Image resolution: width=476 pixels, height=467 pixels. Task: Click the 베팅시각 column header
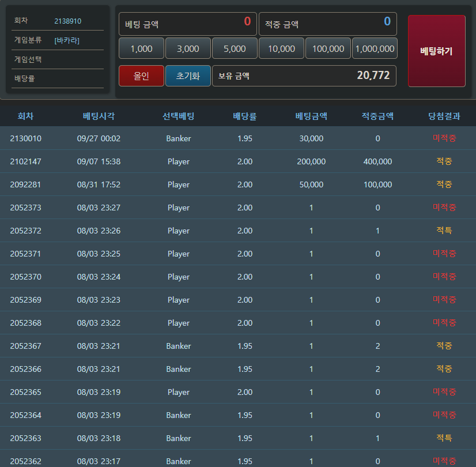coord(99,116)
